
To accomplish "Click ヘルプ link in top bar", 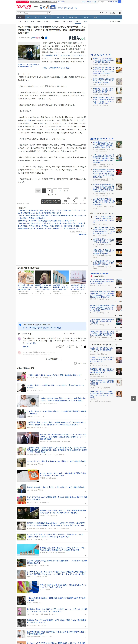I will 94,2.
